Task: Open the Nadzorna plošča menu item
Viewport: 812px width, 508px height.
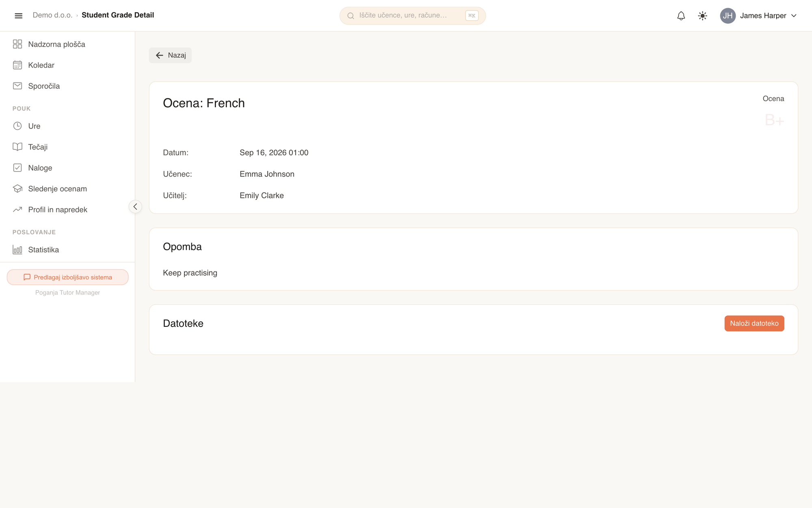Action: tap(67, 44)
